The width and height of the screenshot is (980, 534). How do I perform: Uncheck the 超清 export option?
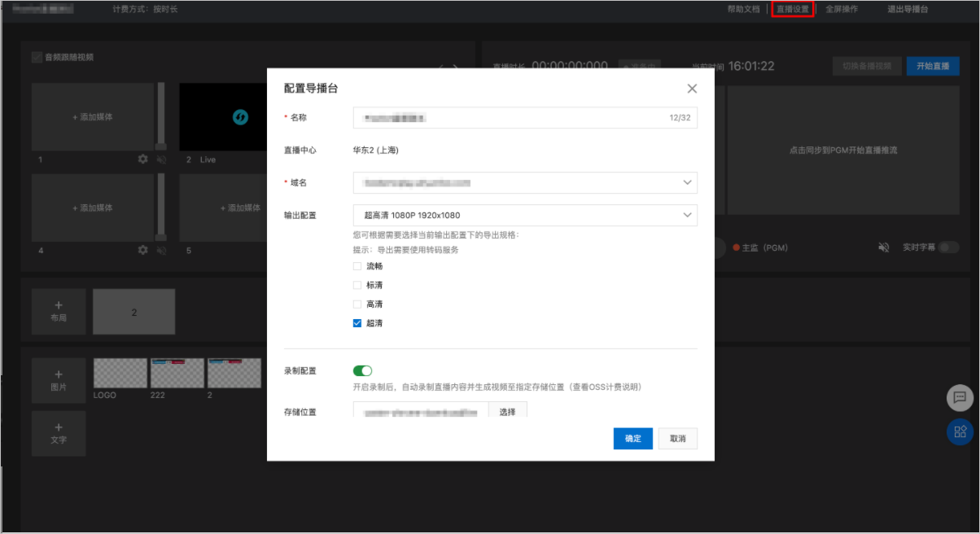click(x=357, y=323)
